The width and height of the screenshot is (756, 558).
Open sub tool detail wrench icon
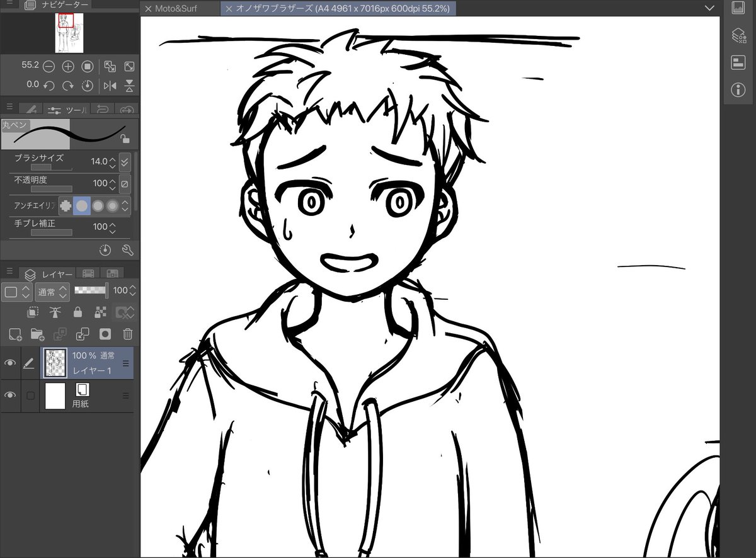pos(127,250)
